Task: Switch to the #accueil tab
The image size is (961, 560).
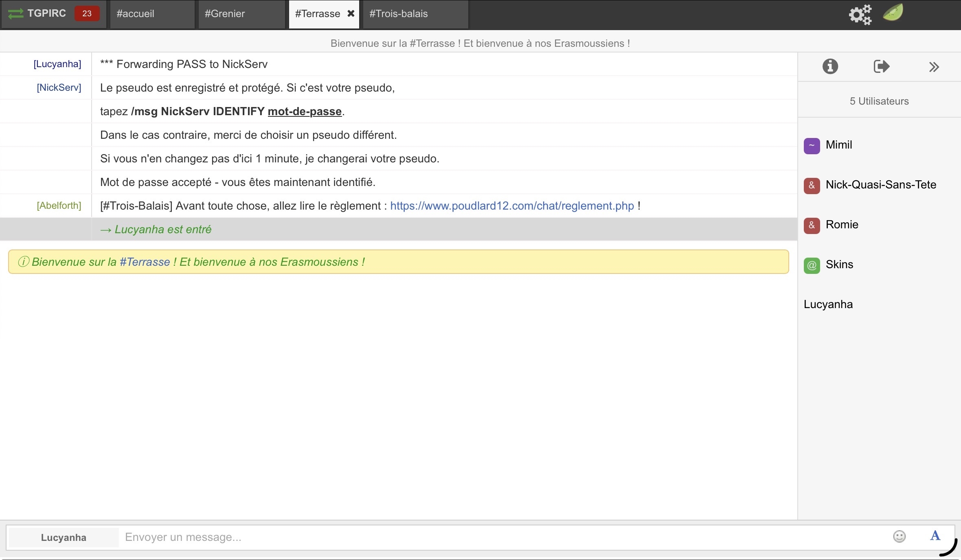Action: (x=136, y=14)
